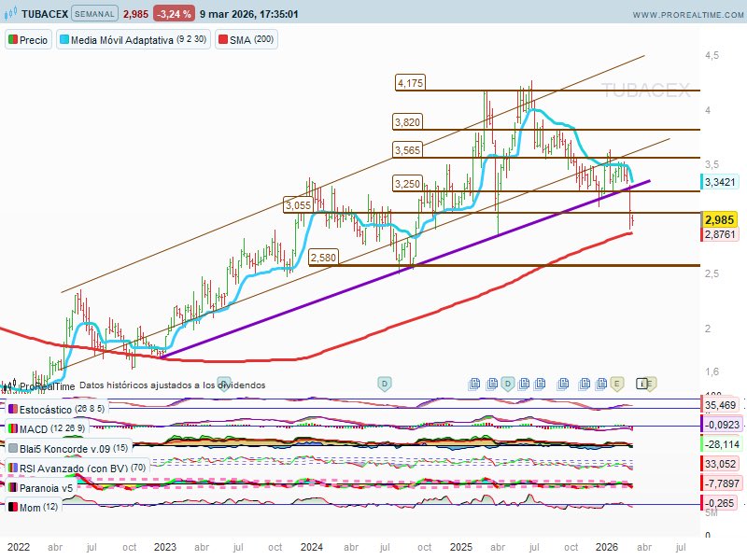The width and height of the screenshot is (747, 560).
Task: Click the 4,5 price axis label
Action: coord(712,55)
